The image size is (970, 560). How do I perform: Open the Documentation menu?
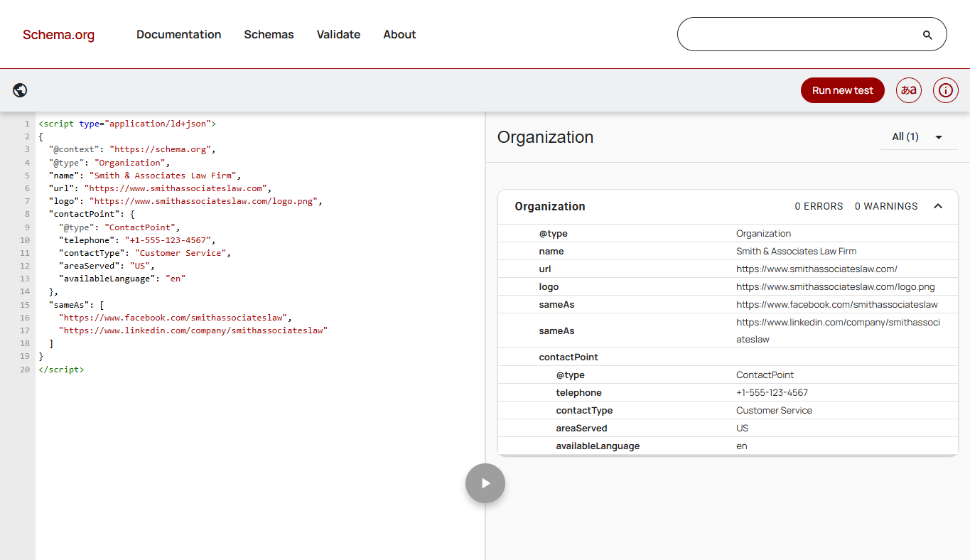[178, 34]
